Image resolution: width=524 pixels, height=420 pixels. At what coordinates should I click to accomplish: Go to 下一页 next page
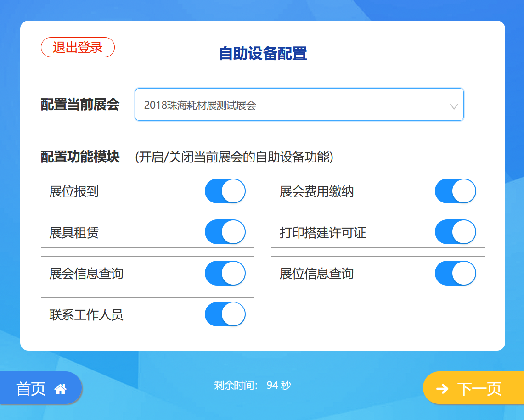(x=473, y=388)
